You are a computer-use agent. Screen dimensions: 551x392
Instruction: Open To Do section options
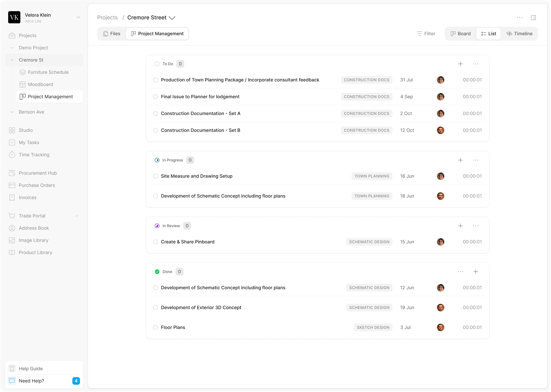point(476,64)
